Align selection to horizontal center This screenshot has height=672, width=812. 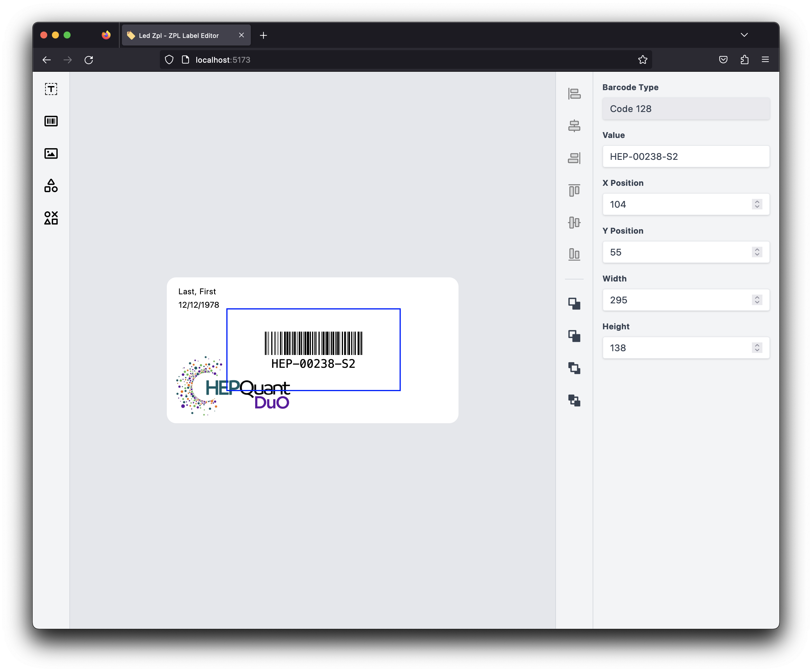tap(574, 126)
